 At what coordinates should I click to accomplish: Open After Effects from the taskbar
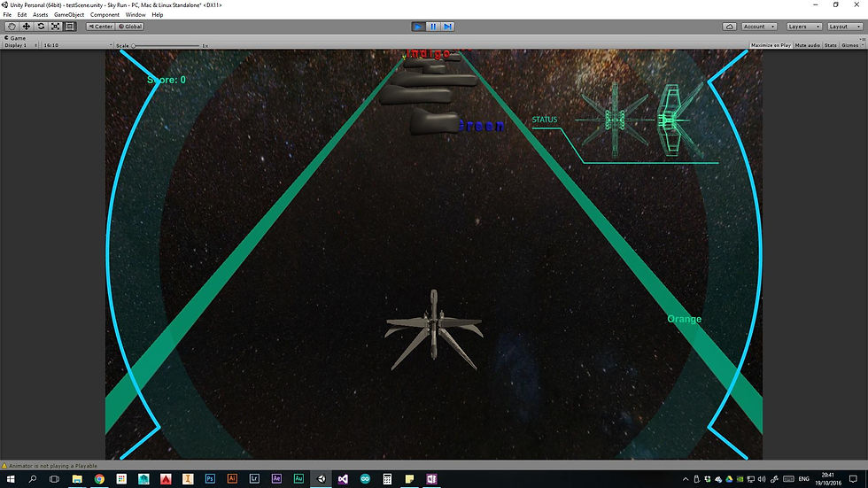[x=276, y=478]
